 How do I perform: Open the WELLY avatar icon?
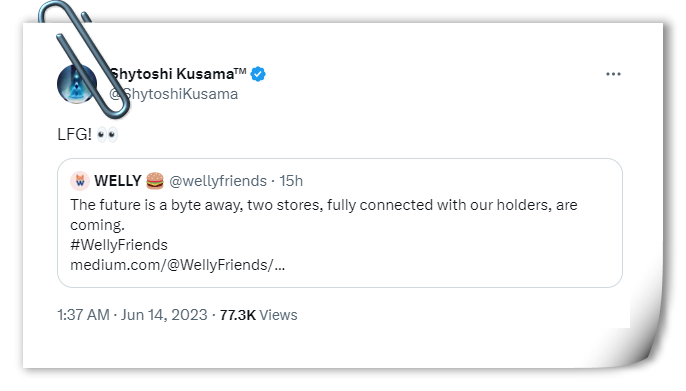click(x=80, y=181)
